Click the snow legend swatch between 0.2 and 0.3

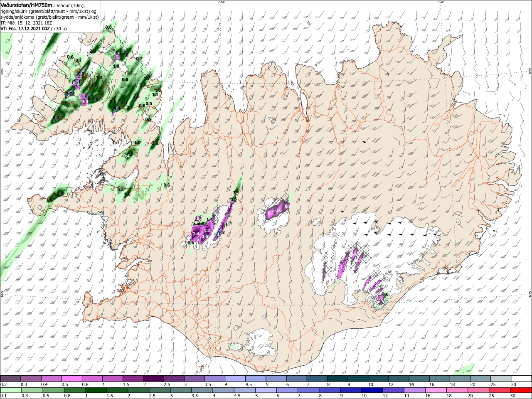[11, 379]
